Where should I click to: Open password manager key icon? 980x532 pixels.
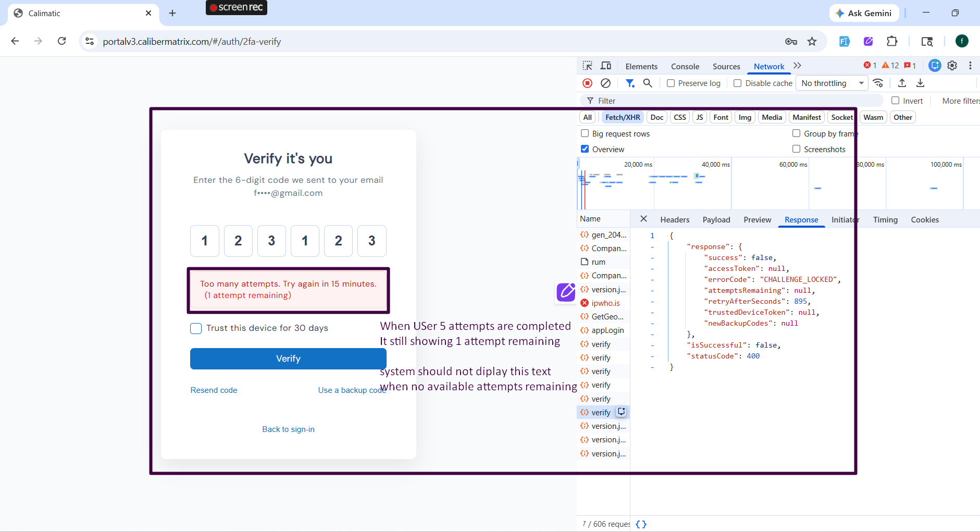click(x=791, y=41)
